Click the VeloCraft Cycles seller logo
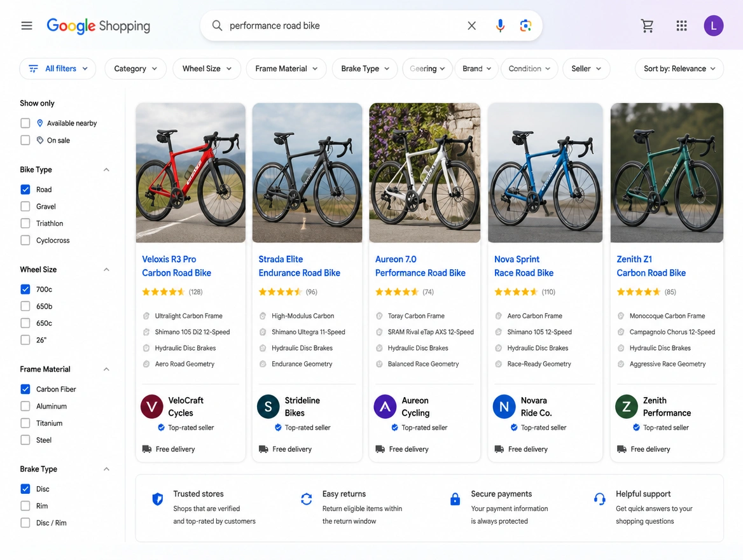The image size is (743, 560). point(151,407)
